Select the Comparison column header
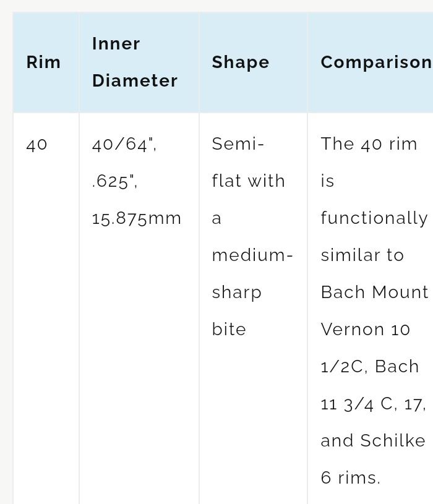Screen dimensions: 433x504 (x=377, y=62)
